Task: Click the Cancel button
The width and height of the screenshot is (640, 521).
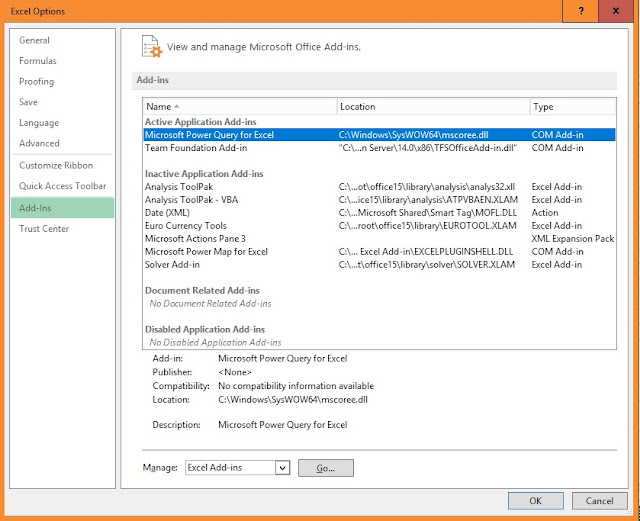Action: tap(600, 501)
